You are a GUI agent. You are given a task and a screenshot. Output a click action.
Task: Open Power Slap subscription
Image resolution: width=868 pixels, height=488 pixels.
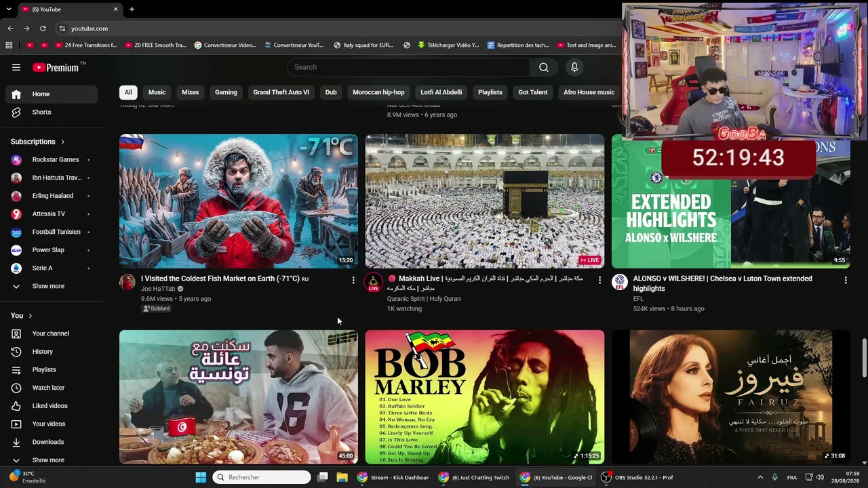click(52, 250)
